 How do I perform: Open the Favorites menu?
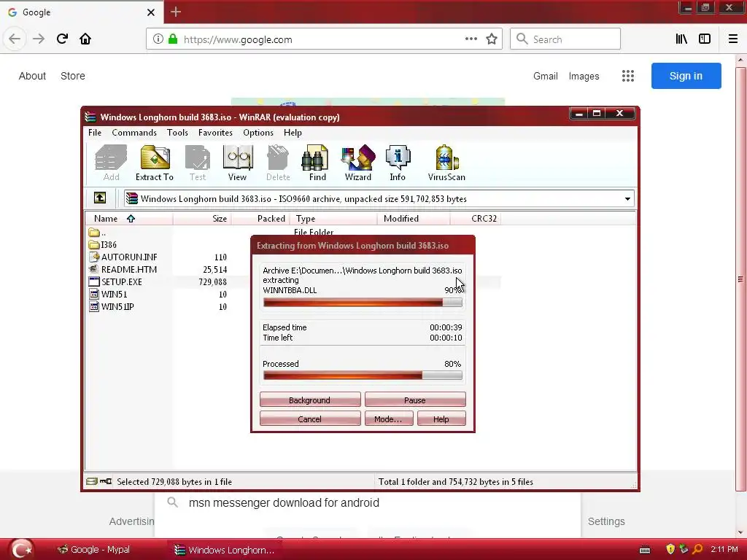(215, 133)
